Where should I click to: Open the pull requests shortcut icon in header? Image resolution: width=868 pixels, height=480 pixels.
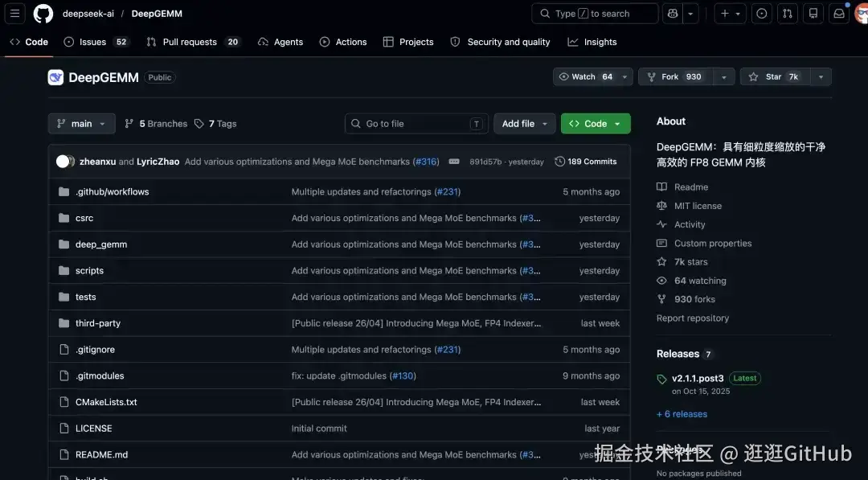(x=787, y=14)
